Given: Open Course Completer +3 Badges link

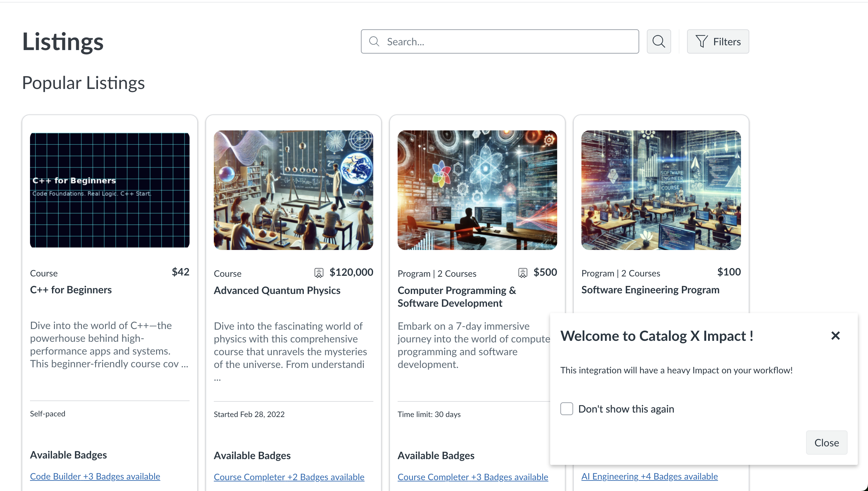Looking at the screenshot, I should pyautogui.click(x=473, y=477).
